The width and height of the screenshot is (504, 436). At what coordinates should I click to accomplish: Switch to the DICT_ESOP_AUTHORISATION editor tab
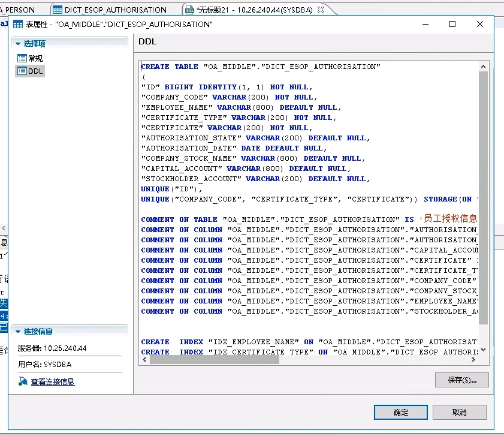116,10
